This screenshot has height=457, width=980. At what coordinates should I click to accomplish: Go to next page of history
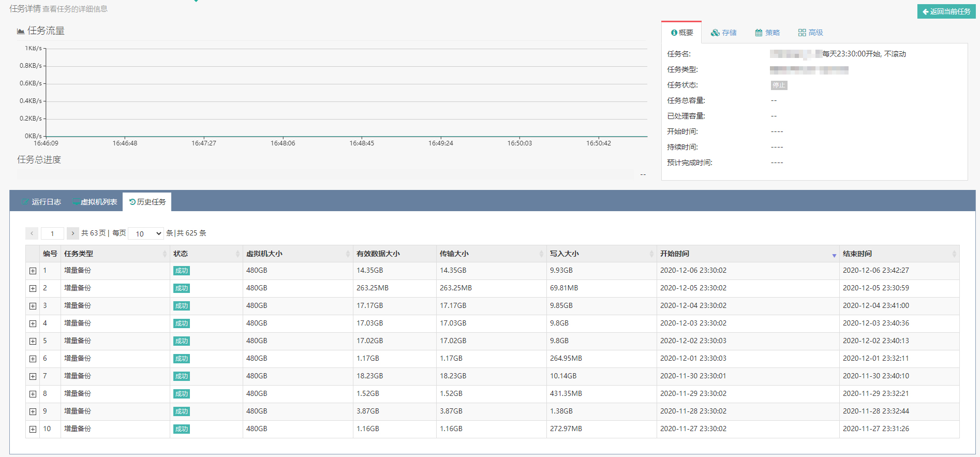pyautogui.click(x=73, y=233)
